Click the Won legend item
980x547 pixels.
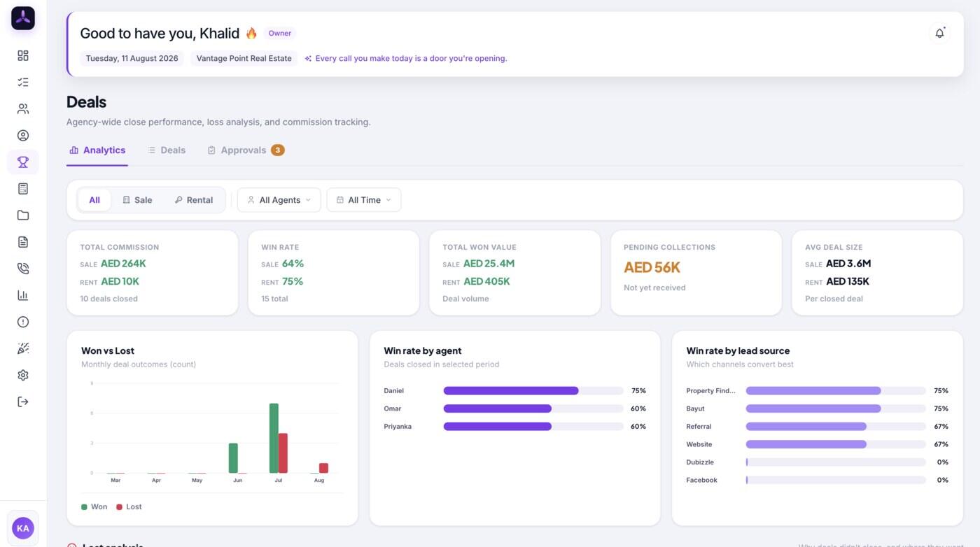(94, 506)
